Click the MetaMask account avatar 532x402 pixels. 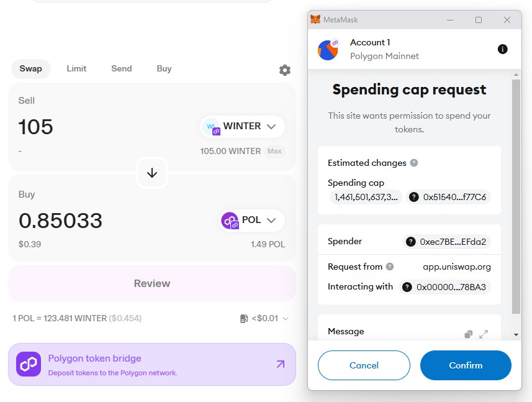[x=328, y=50]
